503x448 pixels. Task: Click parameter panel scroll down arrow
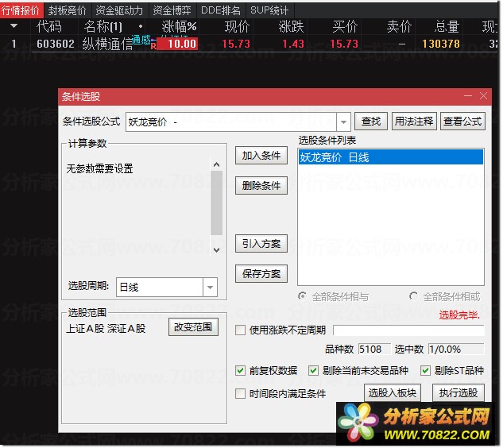pos(217,250)
